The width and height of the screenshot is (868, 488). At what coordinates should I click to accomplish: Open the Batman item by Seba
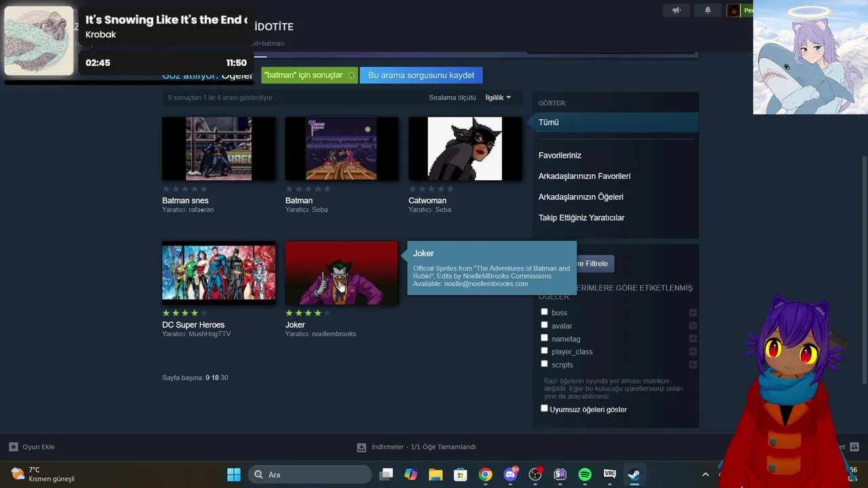coord(299,201)
